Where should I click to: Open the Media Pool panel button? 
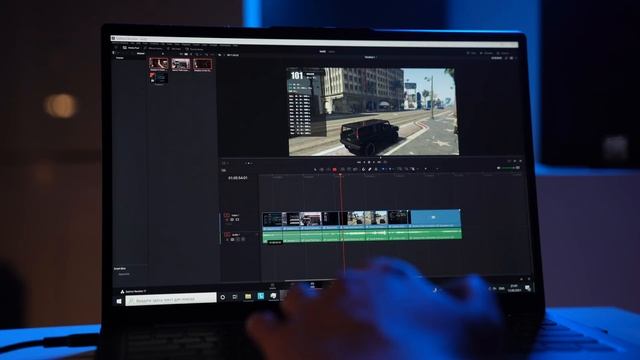(x=131, y=48)
